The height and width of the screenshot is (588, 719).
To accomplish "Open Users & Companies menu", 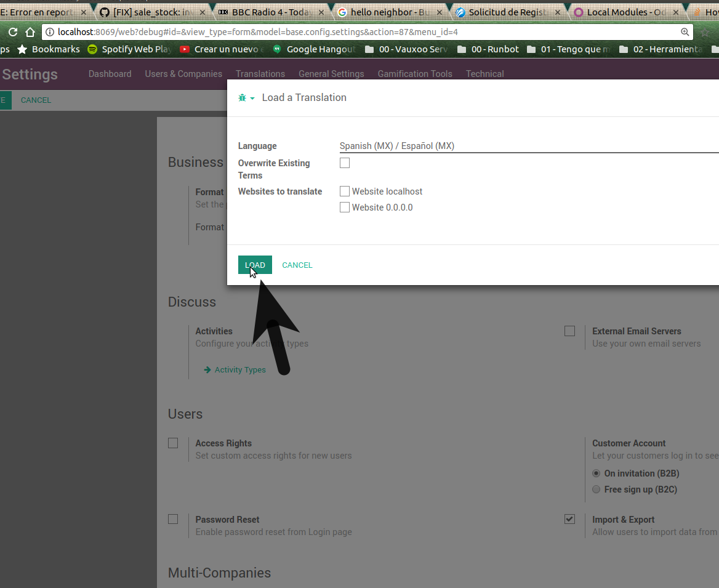I will pyautogui.click(x=183, y=74).
